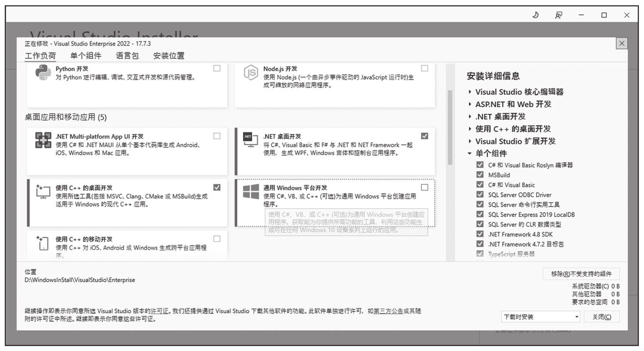Uncheck 使用 C++ 的桌面开发 checkbox
Screen dimensions: 644x351
pos(217,187)
